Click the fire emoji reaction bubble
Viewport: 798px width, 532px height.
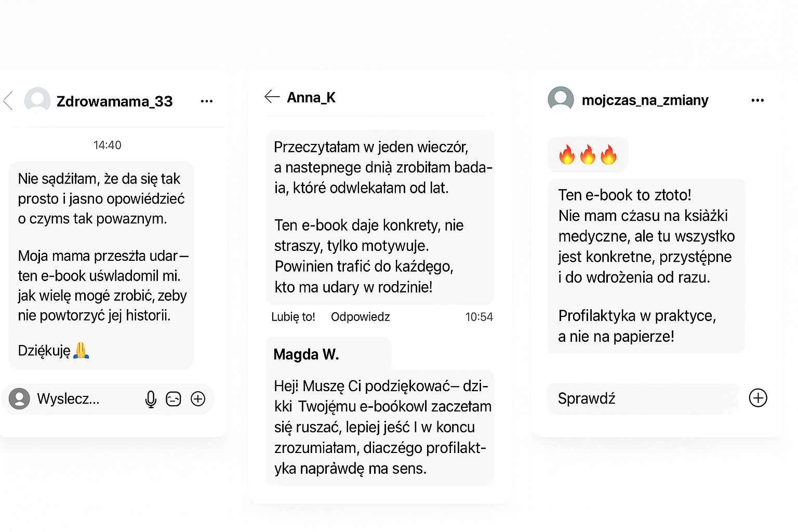[x=588, y=155]
